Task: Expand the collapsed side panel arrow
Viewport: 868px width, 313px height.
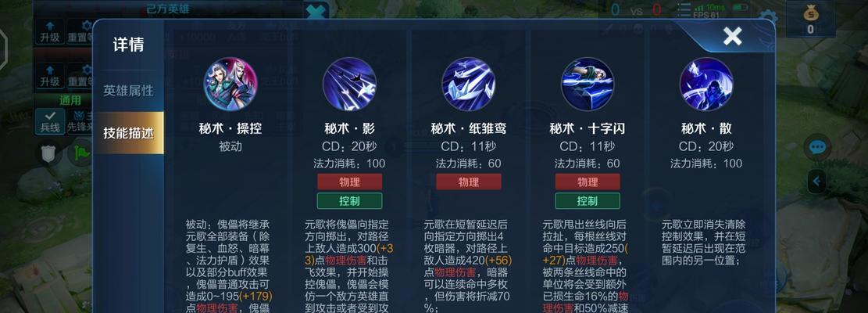Action: tap(817, 181)
